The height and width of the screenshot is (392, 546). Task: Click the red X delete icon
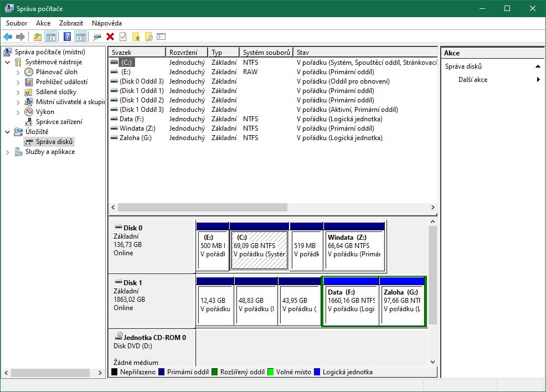point(110,37)
